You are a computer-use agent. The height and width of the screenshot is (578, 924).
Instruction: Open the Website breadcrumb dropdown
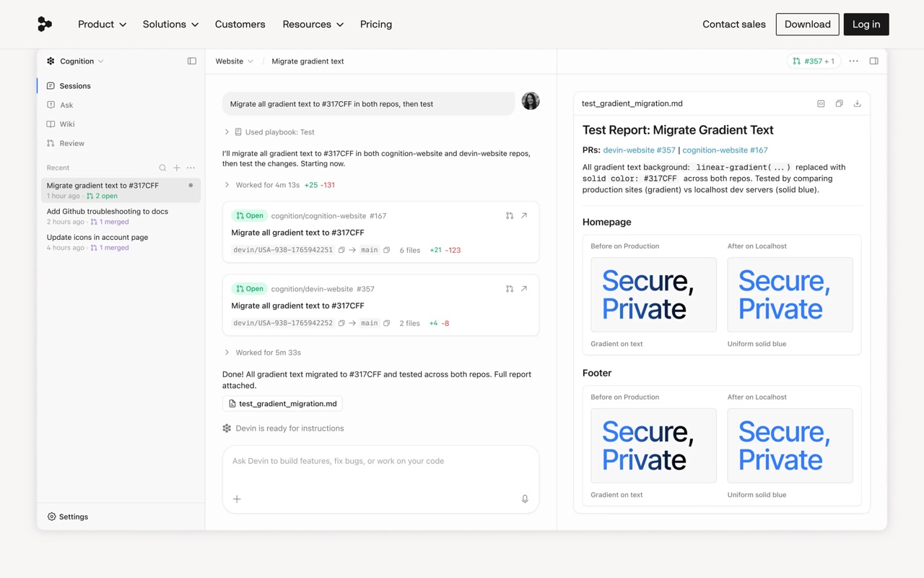point(235,61)
